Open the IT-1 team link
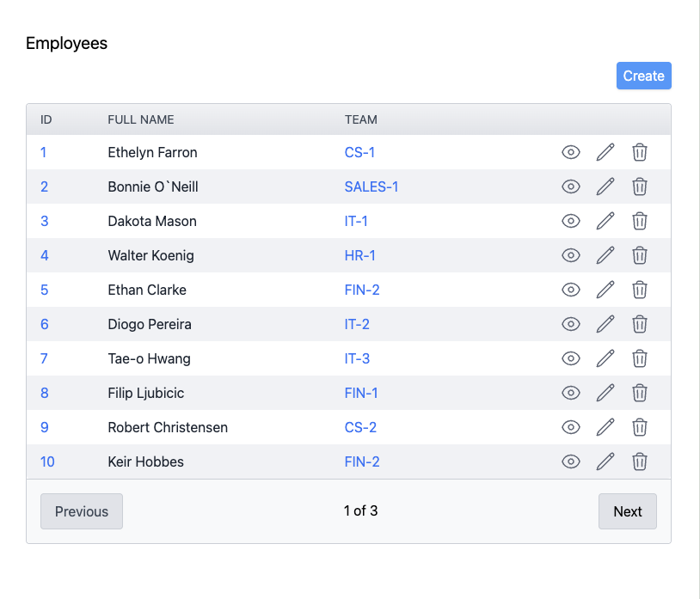Screen dimensions: 700x599 pyautogui.click(x=356, y=221)
